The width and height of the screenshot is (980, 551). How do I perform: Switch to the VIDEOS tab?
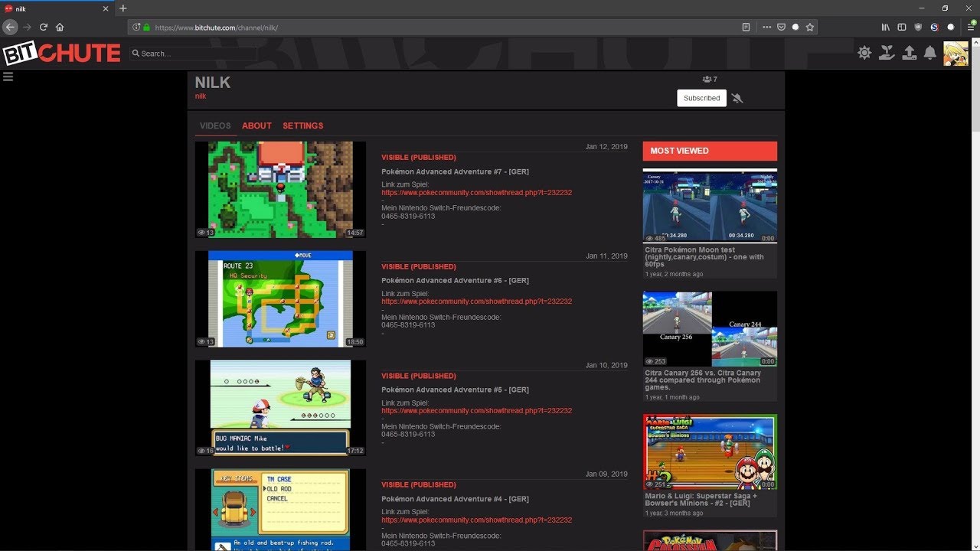(x=215, y=126)
